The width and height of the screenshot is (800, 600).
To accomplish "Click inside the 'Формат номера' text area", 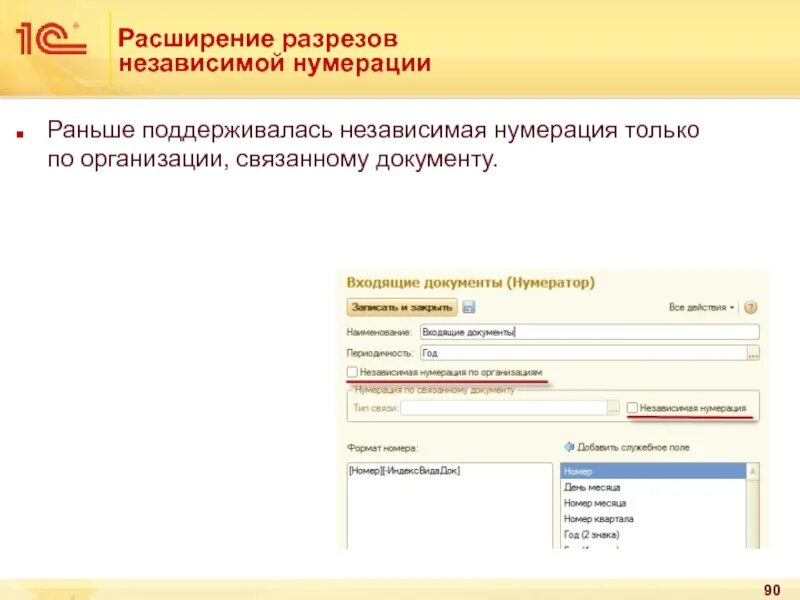I will pos(449,505).
